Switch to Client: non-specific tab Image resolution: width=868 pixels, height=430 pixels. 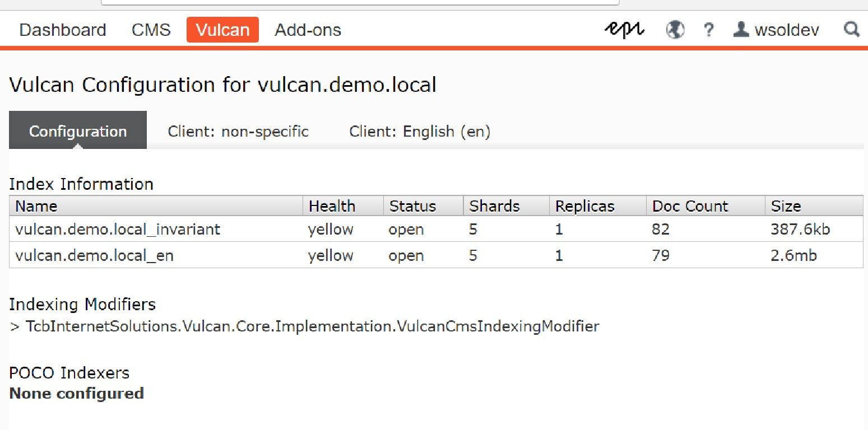(x=238, y=132)
